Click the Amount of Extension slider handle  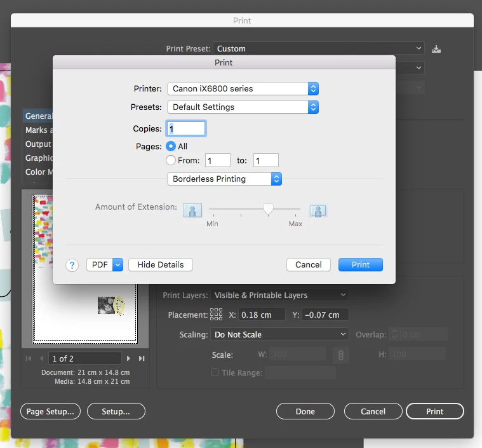tap(268, 209)
